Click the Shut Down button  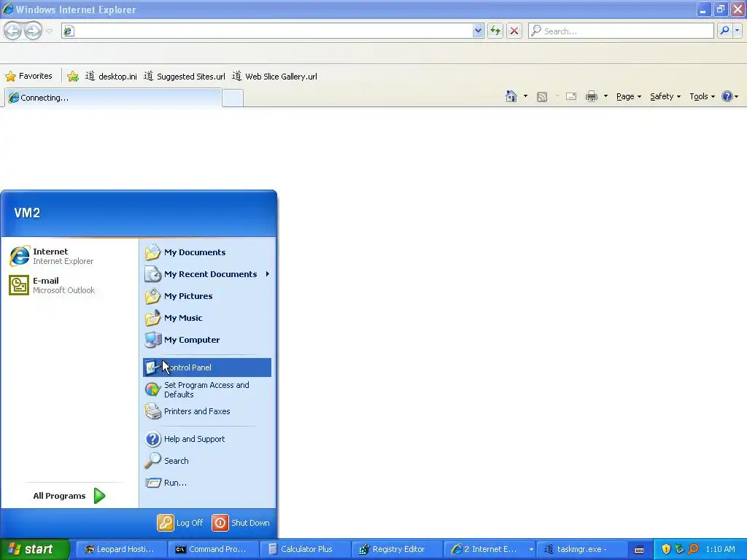click(241, 523)
